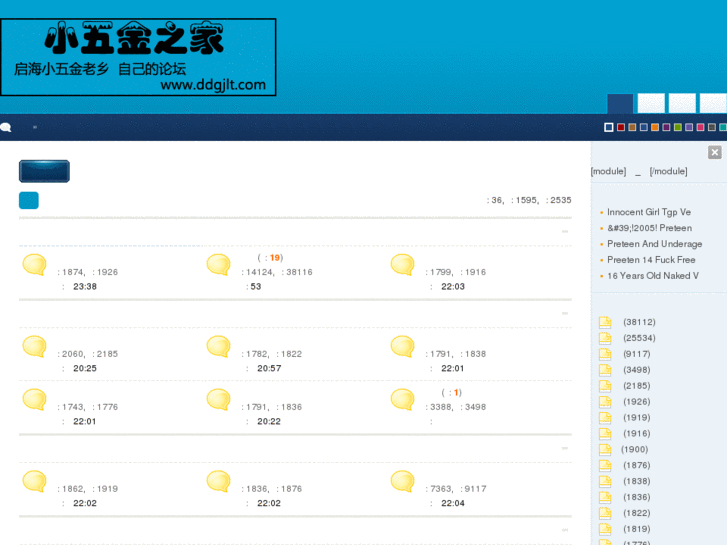Click the sidebar folder icon labeled (9117)

[605, 354]
